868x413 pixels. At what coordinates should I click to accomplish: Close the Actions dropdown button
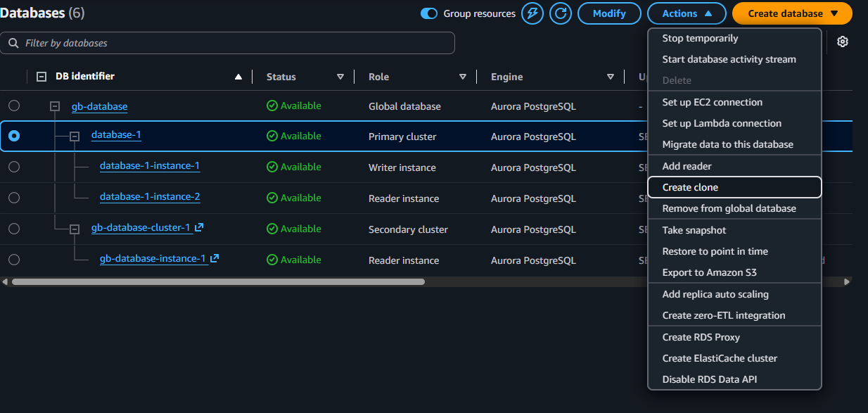pyautogui.click(x=685, y=13)
